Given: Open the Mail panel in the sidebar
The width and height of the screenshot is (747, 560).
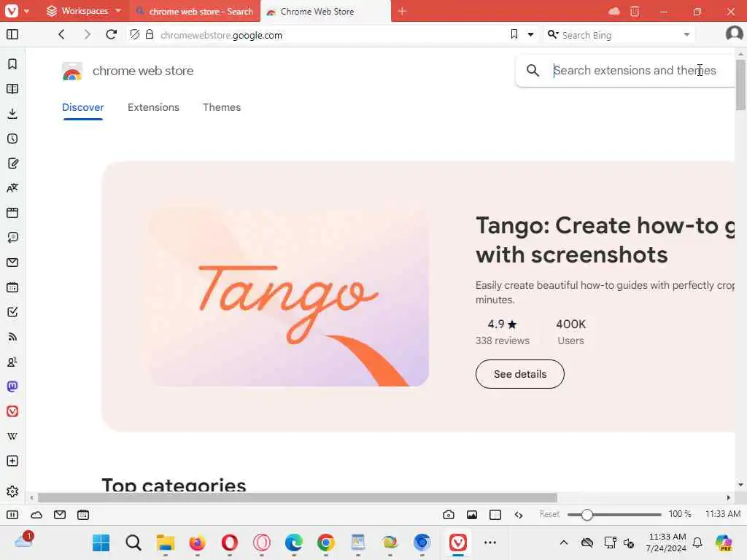Looking at the screenshot, I should point(12,262).
